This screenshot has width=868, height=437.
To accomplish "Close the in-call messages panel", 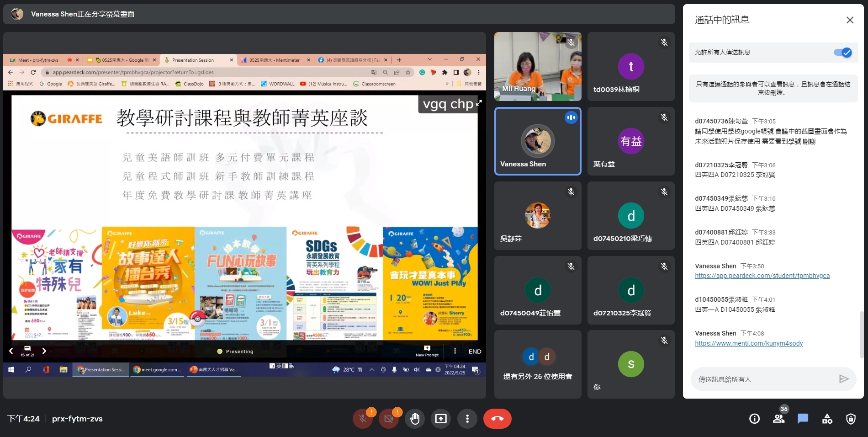I will 850,20.
